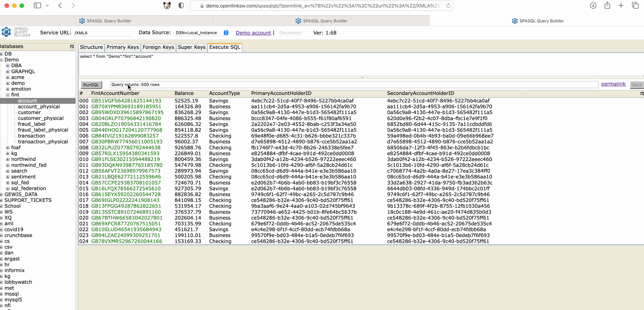
Task: Click the Disconnect link
Action: pos(290,33)
